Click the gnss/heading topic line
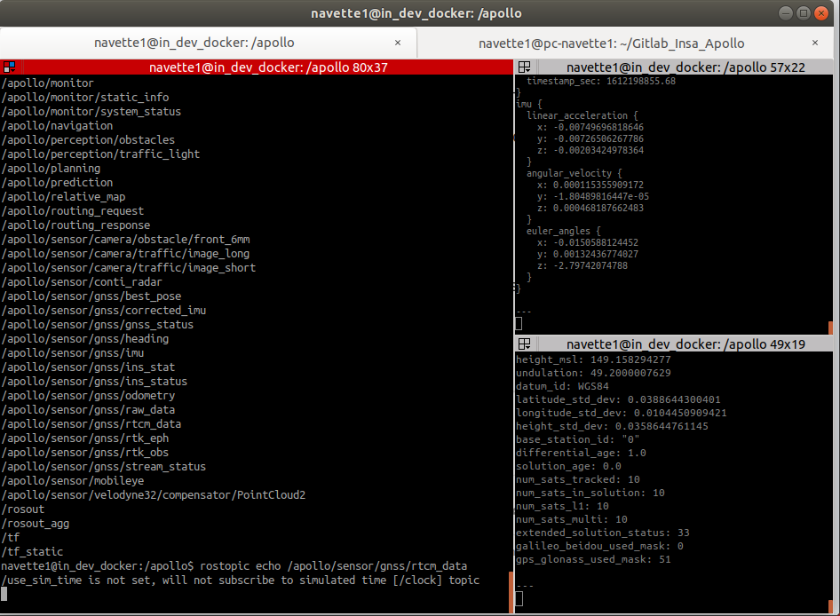 (85, 338)
